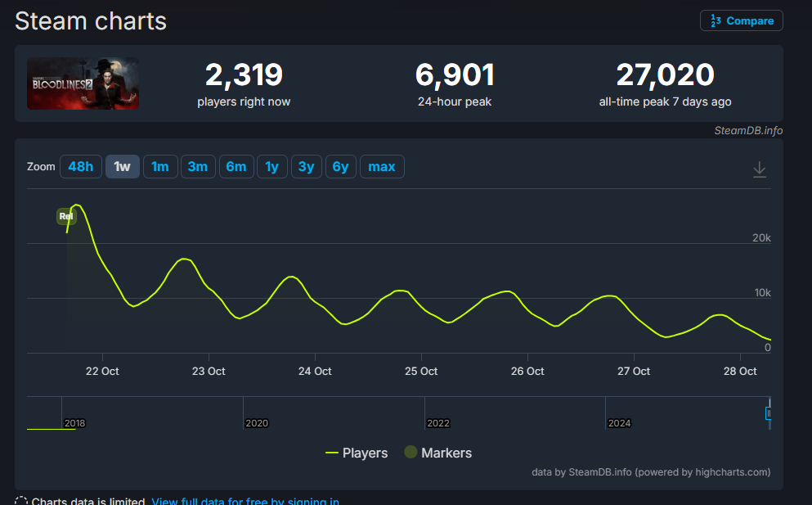Image resolution: width=812 pixels, height=505 pixels.
Task: Click the 28 Oct axis label
Action: (740, 372)
